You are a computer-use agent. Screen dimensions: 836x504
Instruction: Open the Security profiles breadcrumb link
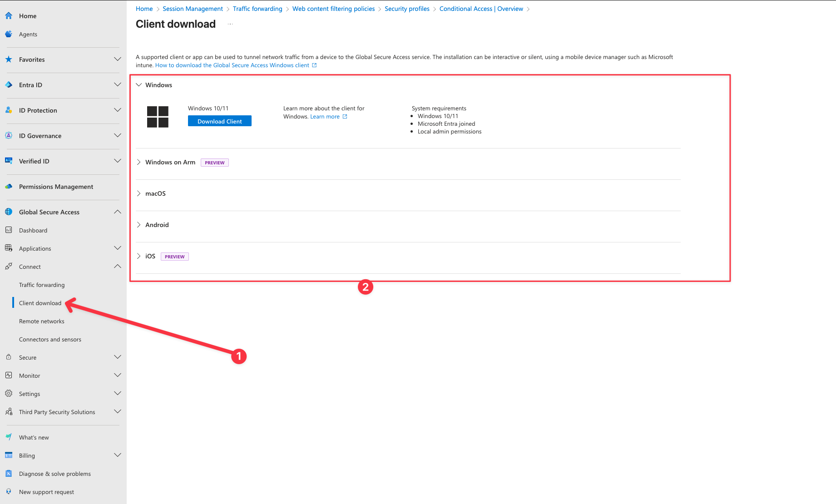point(407,9)
